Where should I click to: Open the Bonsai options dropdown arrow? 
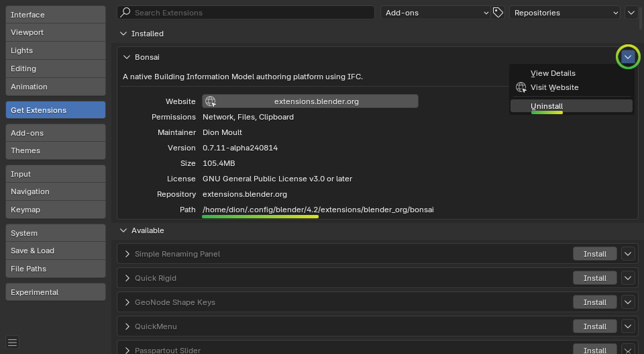coord(628,56)
